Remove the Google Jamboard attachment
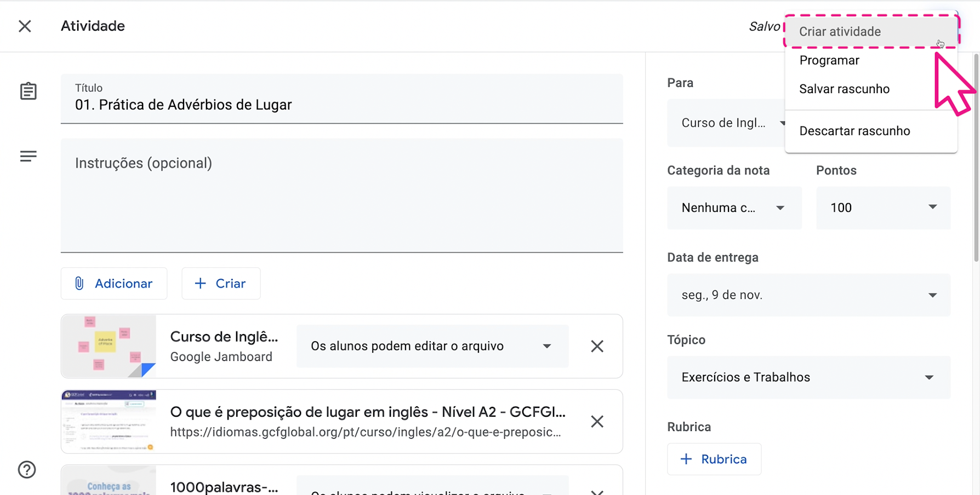The height and width of the screenshot is (495, 980). tap(597, 346)
